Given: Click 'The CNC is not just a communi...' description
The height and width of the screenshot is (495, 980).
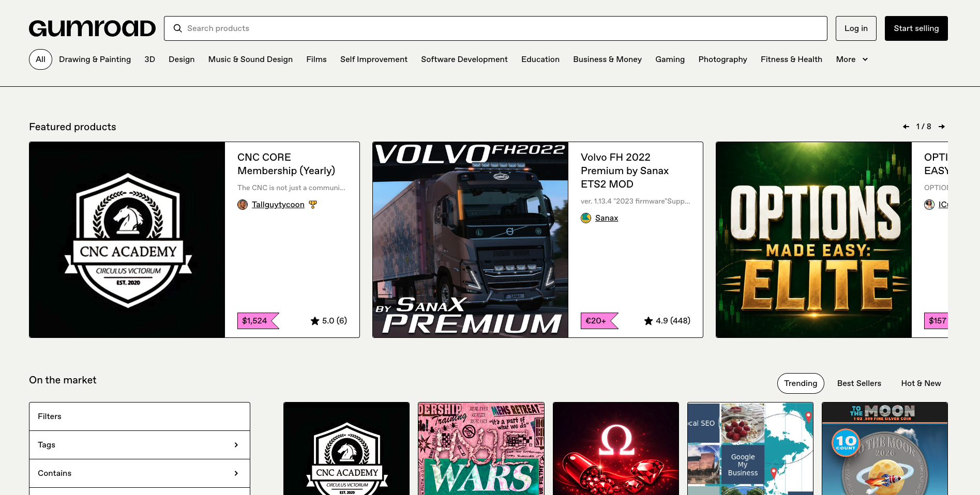Looking at the screenshot, I should pos(291,188).
